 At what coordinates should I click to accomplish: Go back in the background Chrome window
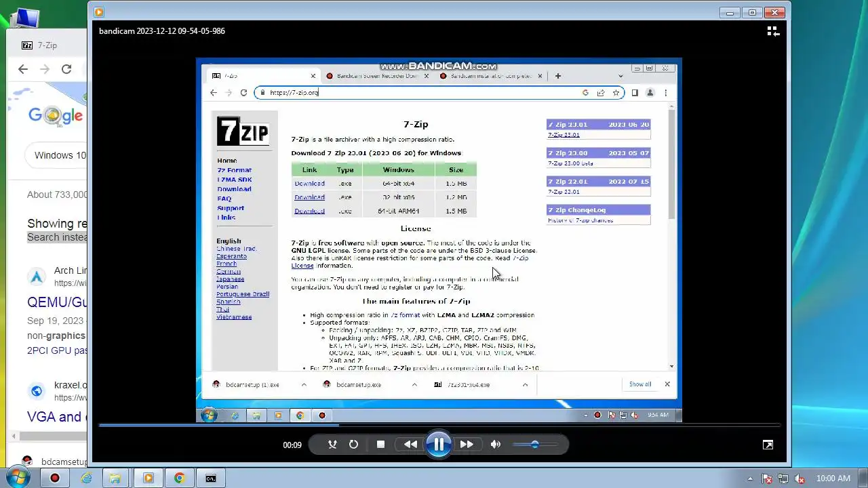23,69
